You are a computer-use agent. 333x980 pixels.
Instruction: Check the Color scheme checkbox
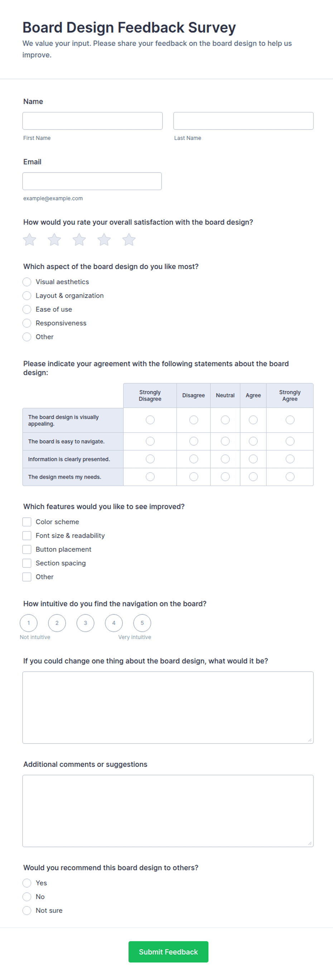[26, 522]
